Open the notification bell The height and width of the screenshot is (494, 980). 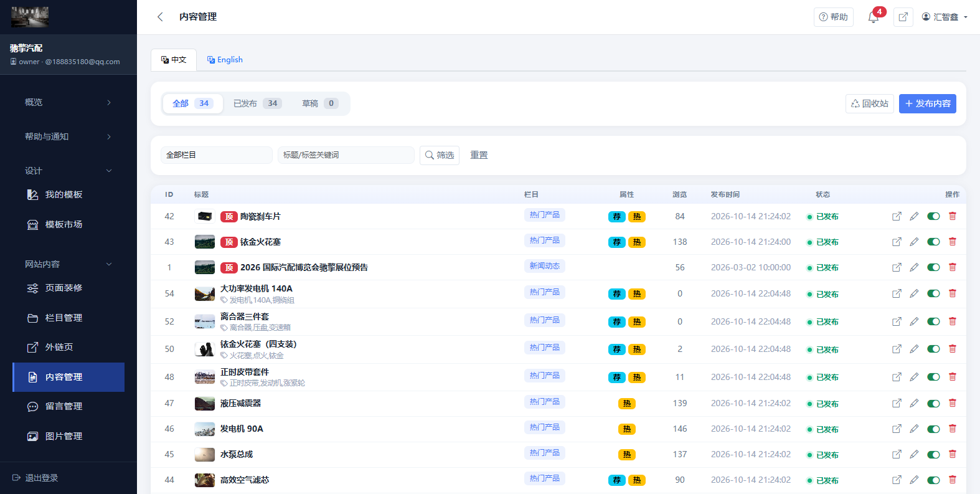click(874, 17)
